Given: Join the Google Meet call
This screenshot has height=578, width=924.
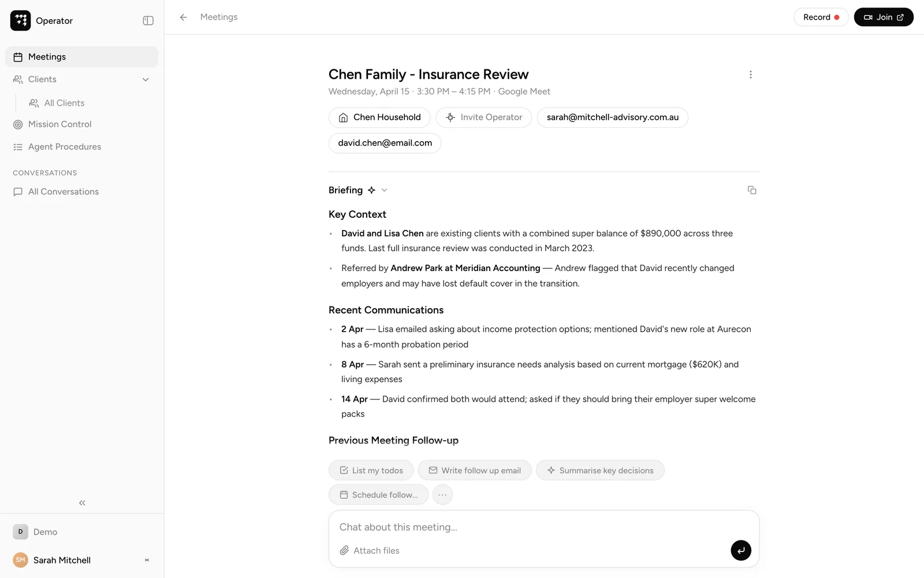Looking at the screenshot, I should [x=884, y=17].
